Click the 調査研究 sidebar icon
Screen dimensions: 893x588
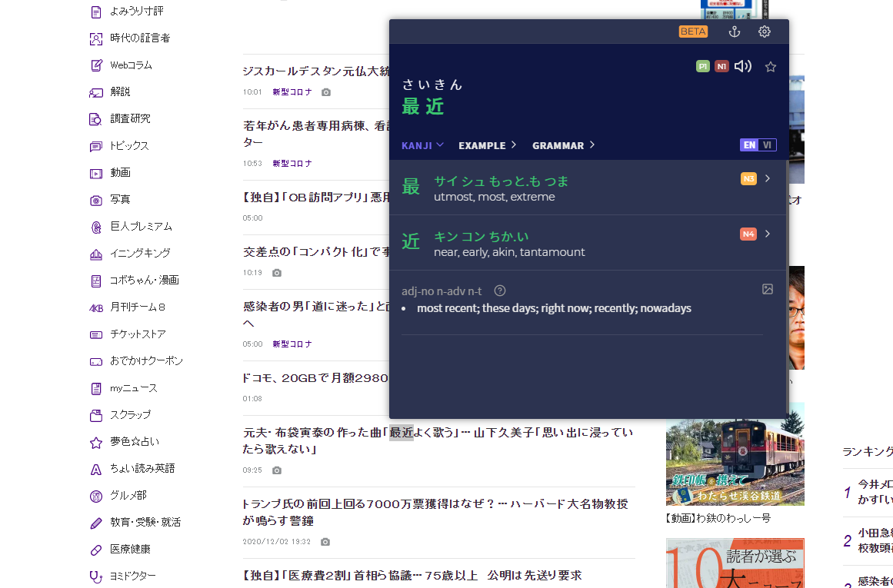pyautogui.click(x=96, y=119)
